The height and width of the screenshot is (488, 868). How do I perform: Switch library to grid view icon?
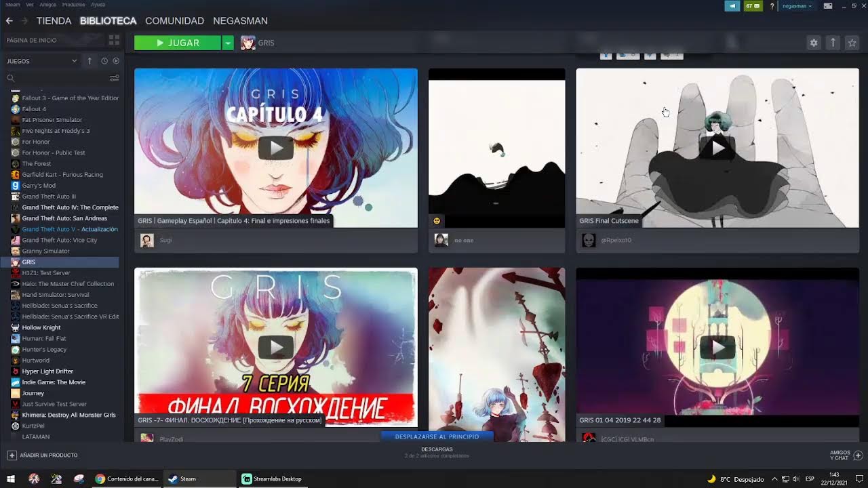[x=114, y=40]
